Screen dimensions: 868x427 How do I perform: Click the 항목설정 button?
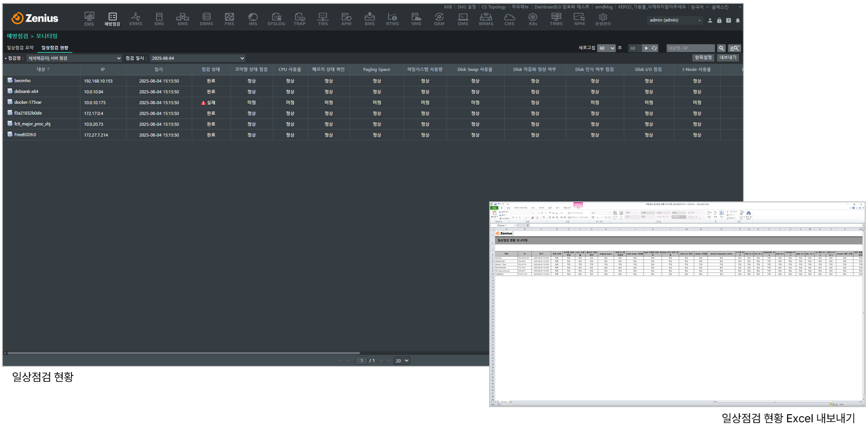703,58
